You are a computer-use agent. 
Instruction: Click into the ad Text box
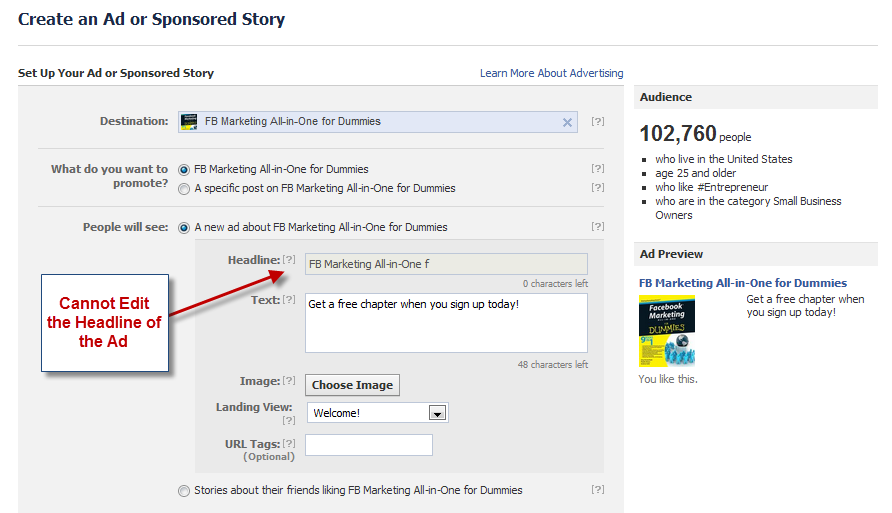446,323
